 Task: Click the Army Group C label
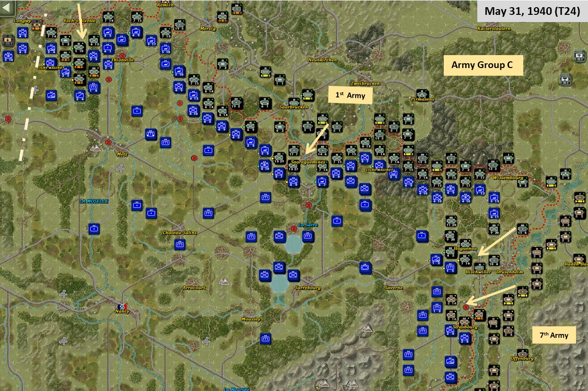(484, 65)
